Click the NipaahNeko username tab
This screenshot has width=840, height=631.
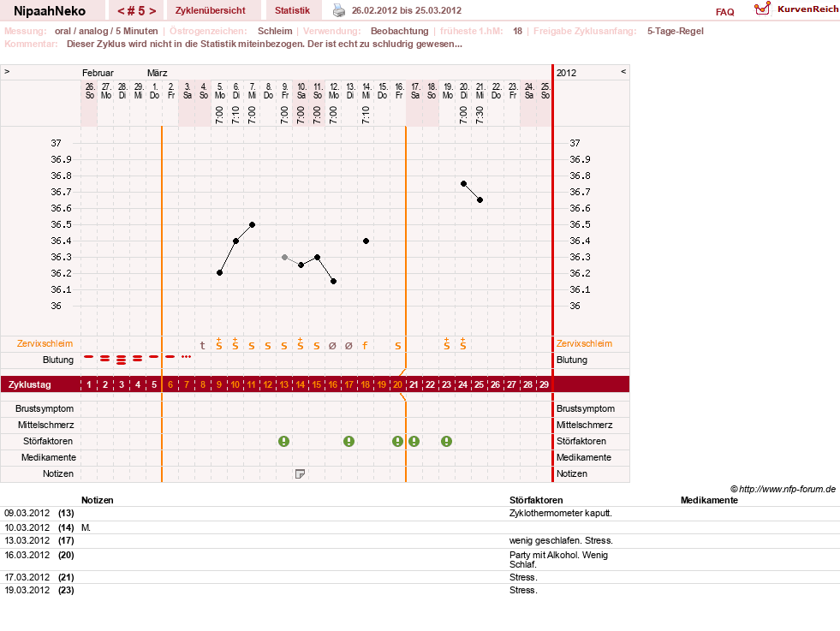(x=50, y=10)
